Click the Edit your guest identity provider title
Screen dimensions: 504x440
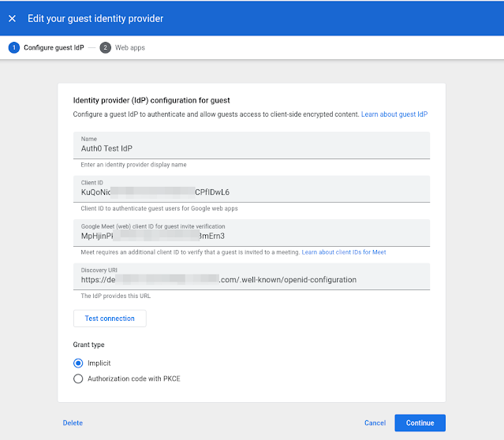95,18
